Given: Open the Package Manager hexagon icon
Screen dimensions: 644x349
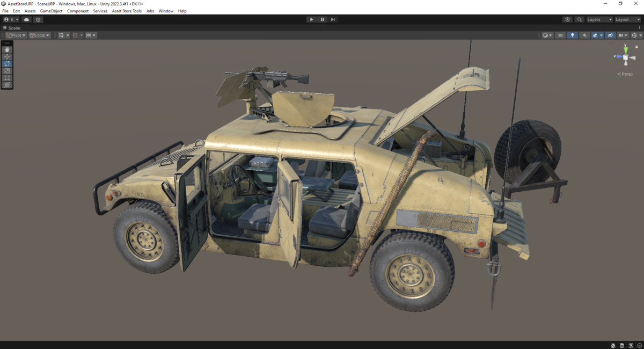Looking at the screenshot, I should [x=38, y=19].
